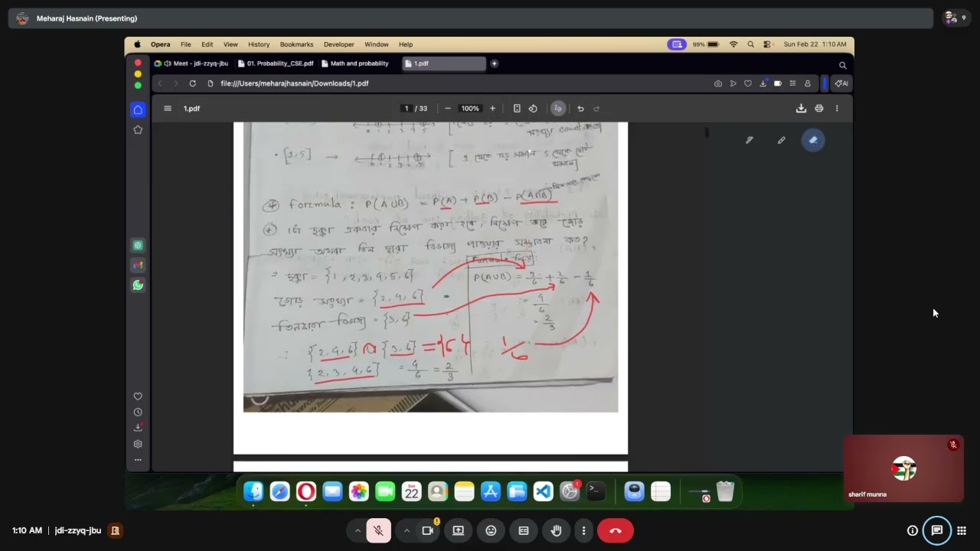Open new browser tab plus button
980x551 pixels.
[494, 64]
